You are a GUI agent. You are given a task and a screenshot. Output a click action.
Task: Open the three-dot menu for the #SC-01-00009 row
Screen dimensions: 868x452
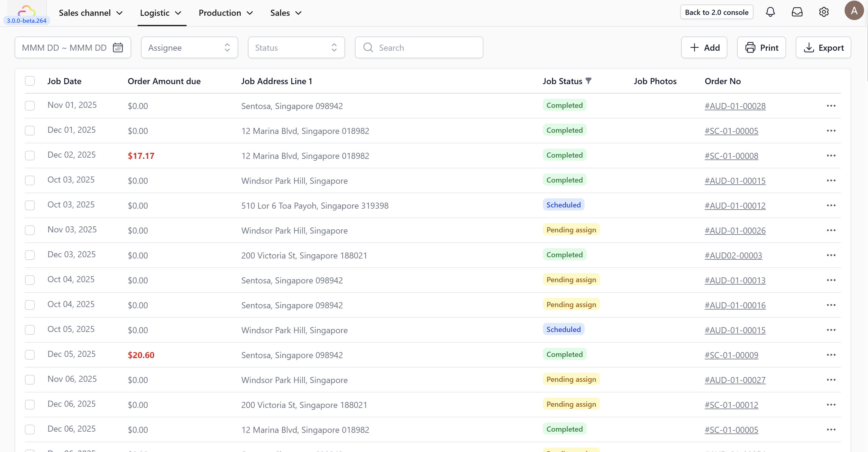[x=831, y=355]
